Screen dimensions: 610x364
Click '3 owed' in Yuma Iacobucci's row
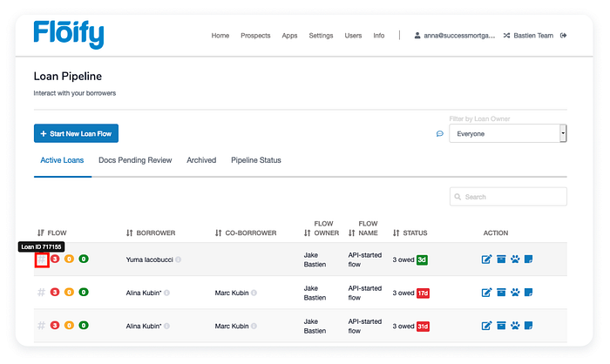click(403, 260)
